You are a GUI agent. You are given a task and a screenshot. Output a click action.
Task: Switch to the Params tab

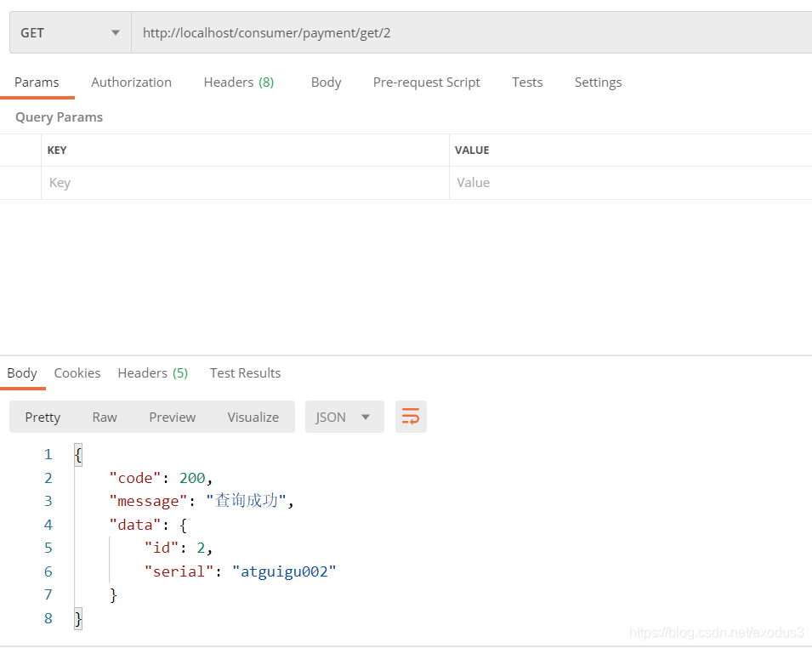(37, 82)
